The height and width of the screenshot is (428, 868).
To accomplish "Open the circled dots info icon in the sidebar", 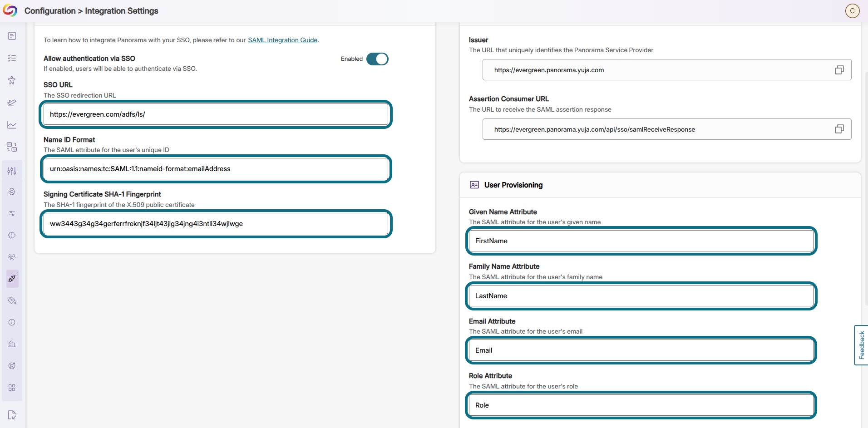I will click(12, 322).
